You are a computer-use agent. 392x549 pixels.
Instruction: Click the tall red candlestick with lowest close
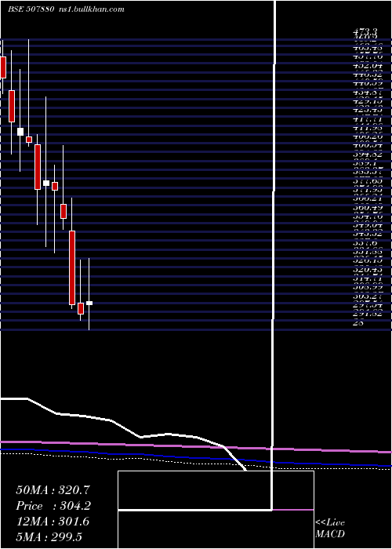tap(72, 268)
